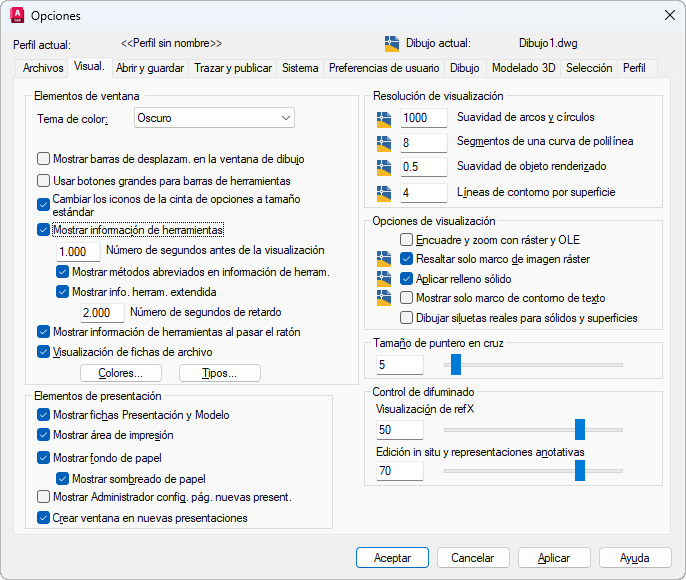Click the crosshair pointer size field showing 5
Image resolution: width=686 pixels, height=580 pixels.
tap(399, 365)
